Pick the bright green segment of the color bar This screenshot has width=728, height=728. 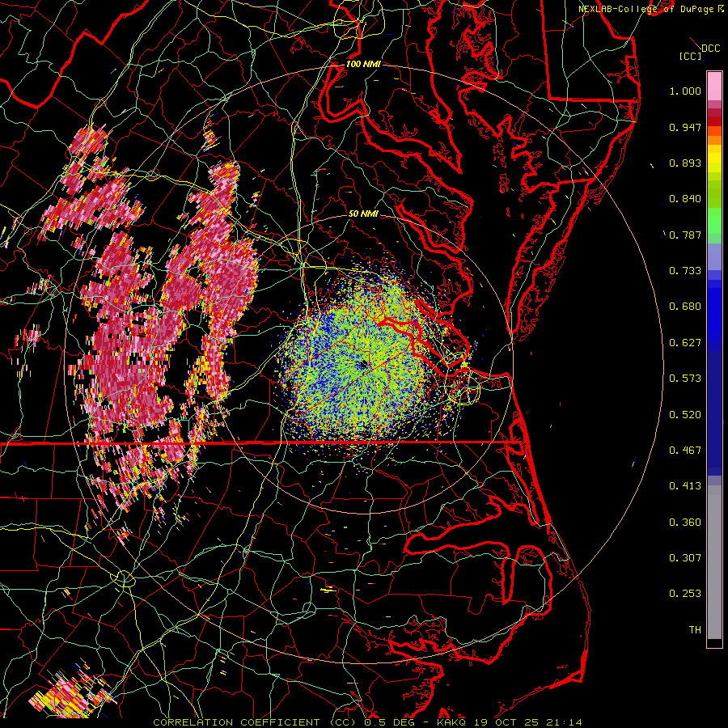[x=714, y=221]
